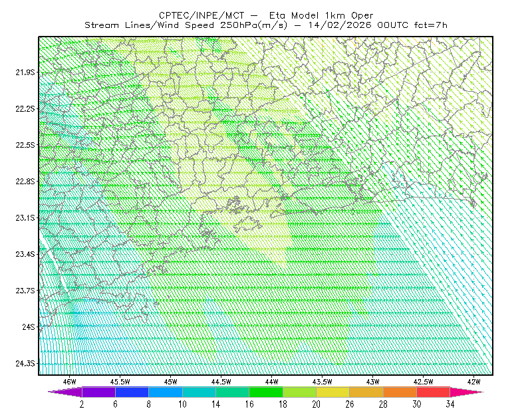Click the Eta Model 1km title text
This screenshot has height=411, width=532.
pos(308,15)
